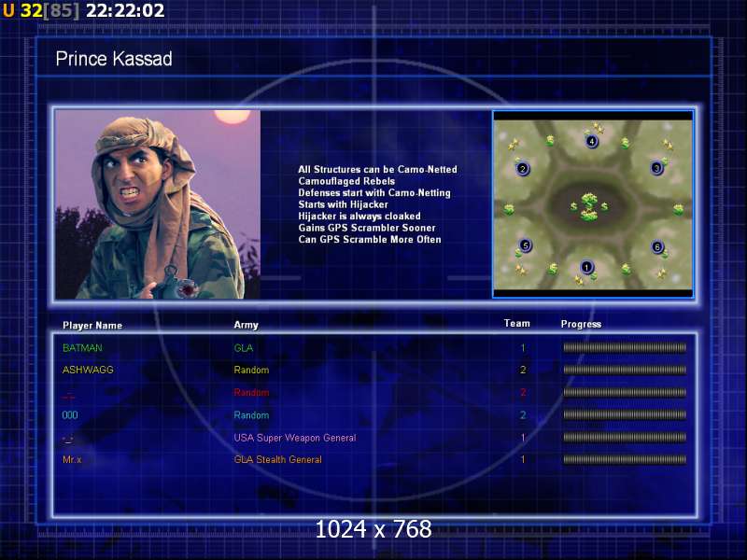Screen dimensions: 747x560
Task: Click the 'Camouflaged Rebels' line
Action: [x=346, y=181]
